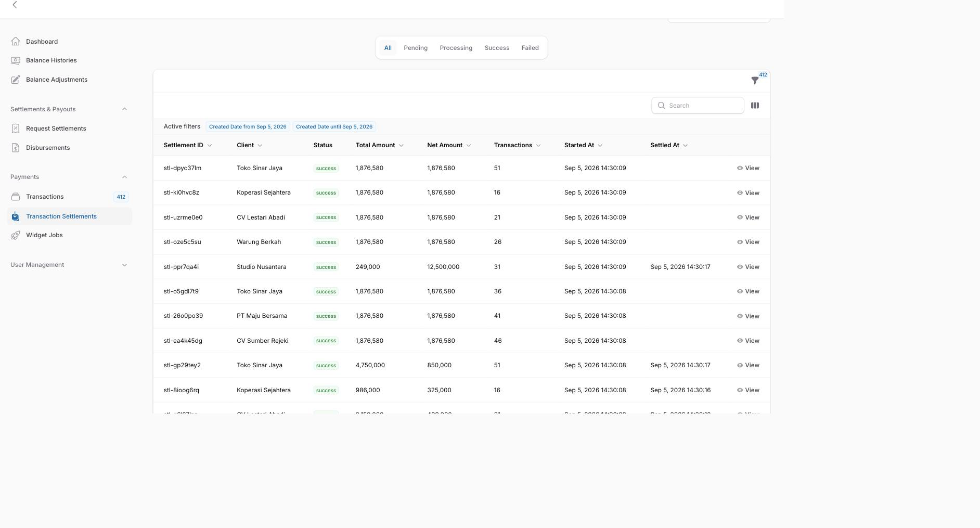This screenshot has height=528, width=980.
Task: Click the Created Date from Sep 5 filter chip
Action: point(248,127)
